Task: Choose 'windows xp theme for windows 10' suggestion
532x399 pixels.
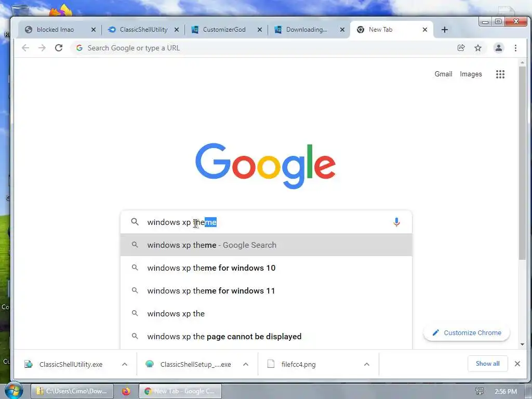Action: pyautogui.click(x=267, y=268)
